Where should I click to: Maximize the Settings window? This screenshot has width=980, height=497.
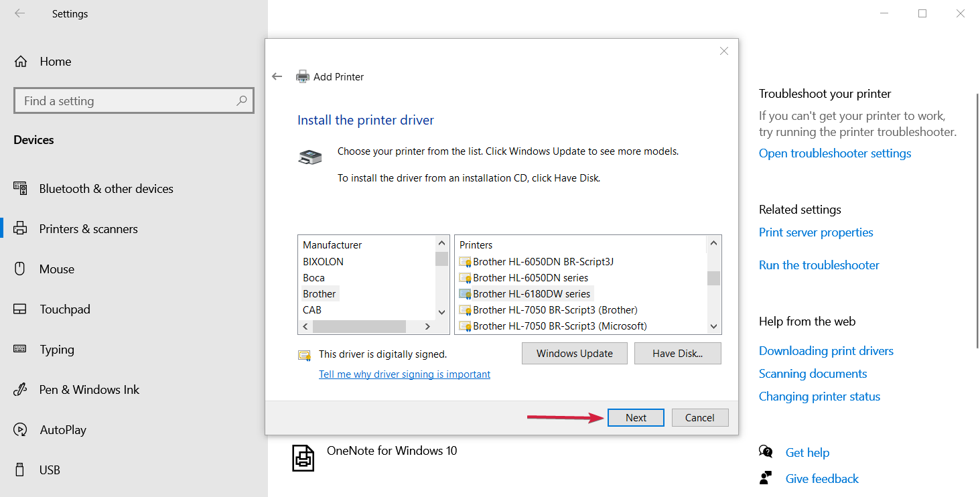tap(922, 13)
